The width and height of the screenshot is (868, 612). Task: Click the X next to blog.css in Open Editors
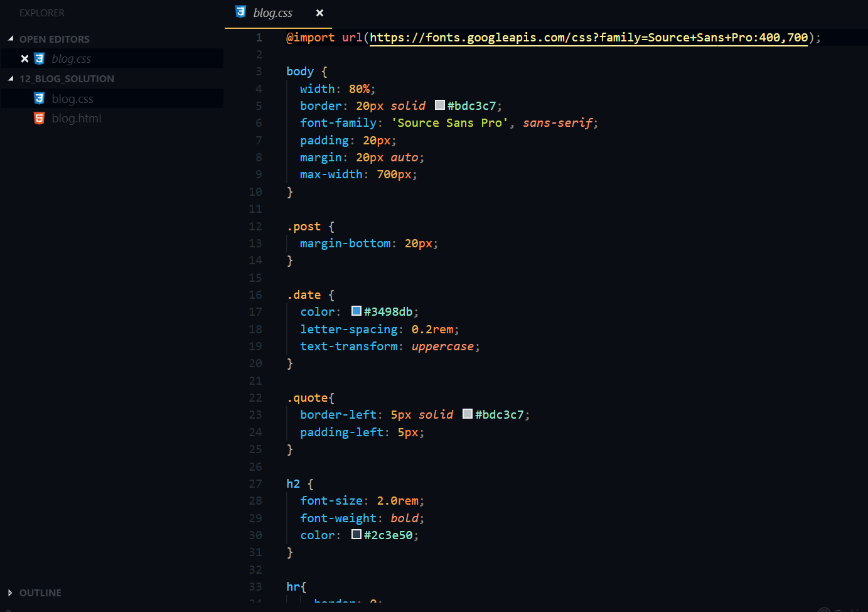click(x=24, y=58)
